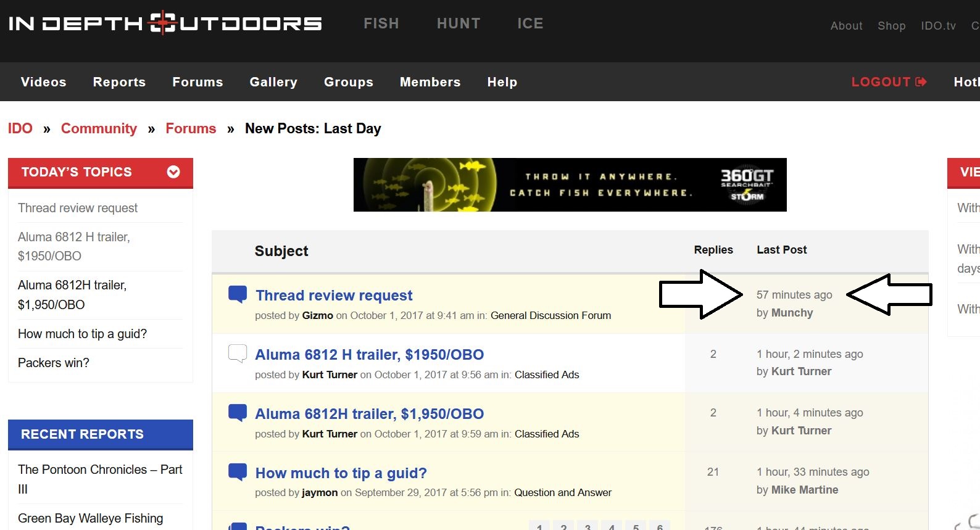This screenshot has height=530, width=980.
Task: Open sidebar topic 'Aluma 6812H trailer, $1,950/OBO'
Action: [x=72, y=295]
